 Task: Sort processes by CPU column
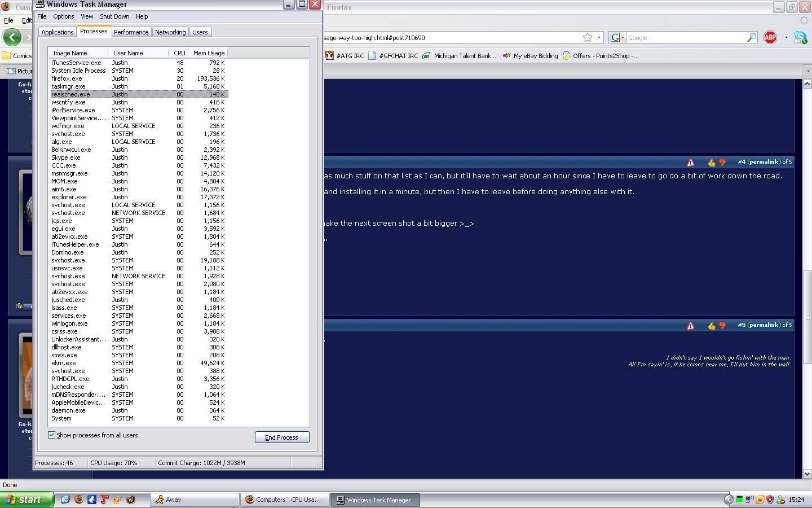point(178,53)
